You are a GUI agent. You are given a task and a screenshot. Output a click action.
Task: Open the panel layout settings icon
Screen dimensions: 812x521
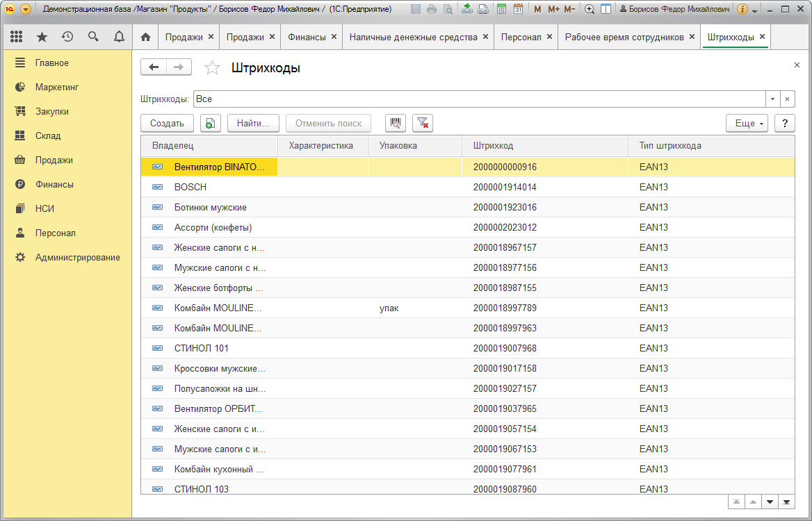tap(606, 9)
